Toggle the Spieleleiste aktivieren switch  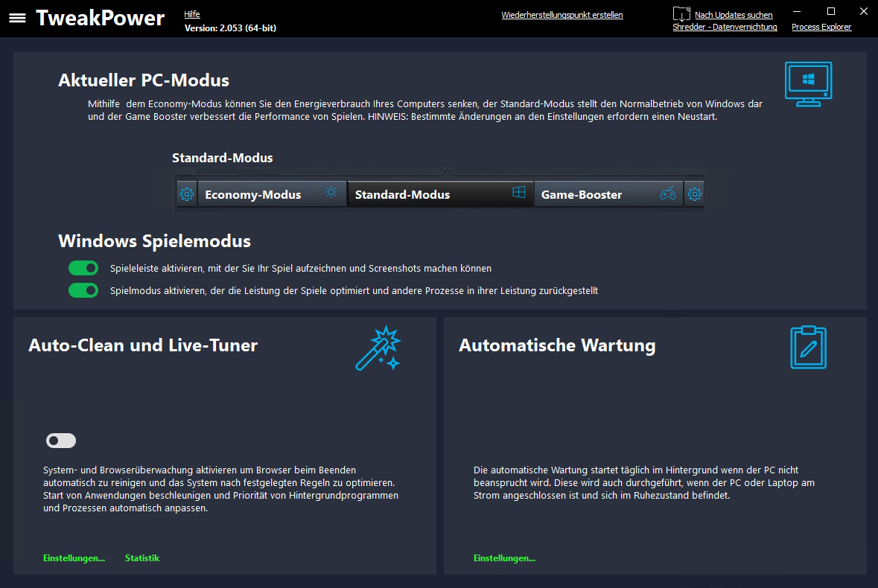point(83,268)
